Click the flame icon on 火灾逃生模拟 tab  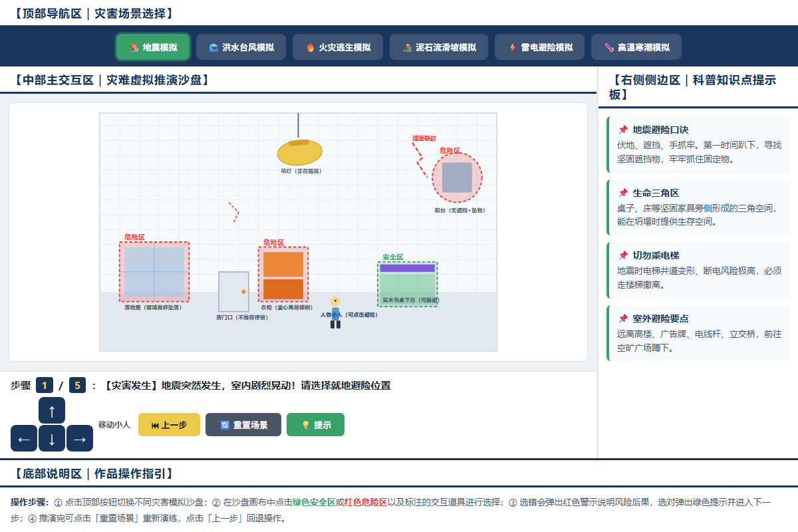click(310, 47)
